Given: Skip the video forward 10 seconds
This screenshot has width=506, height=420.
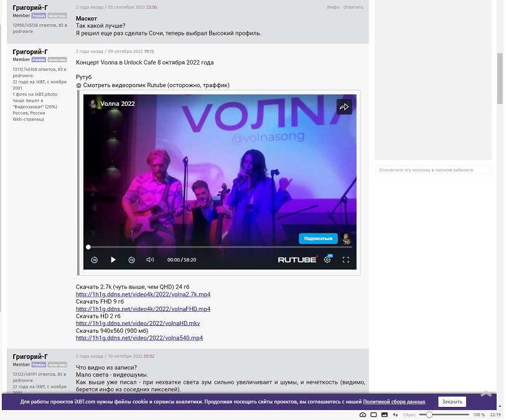Looking at the screenshot, I should [132, 259].
